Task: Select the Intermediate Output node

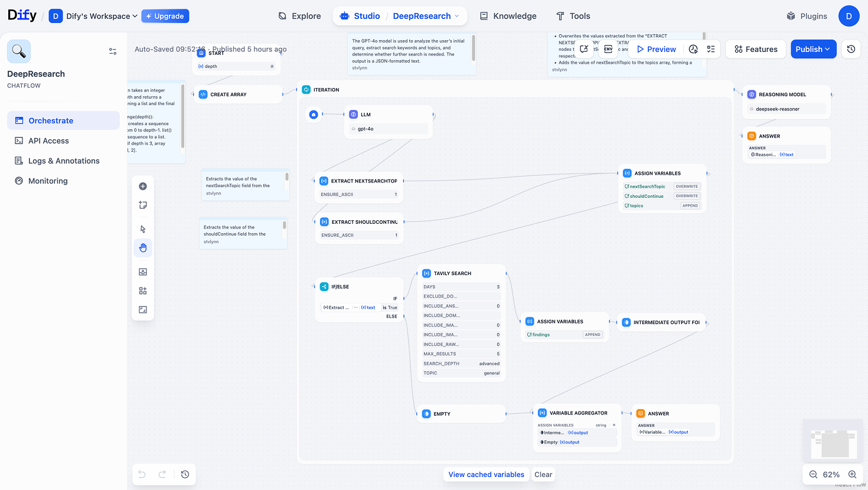Action: 662,322
